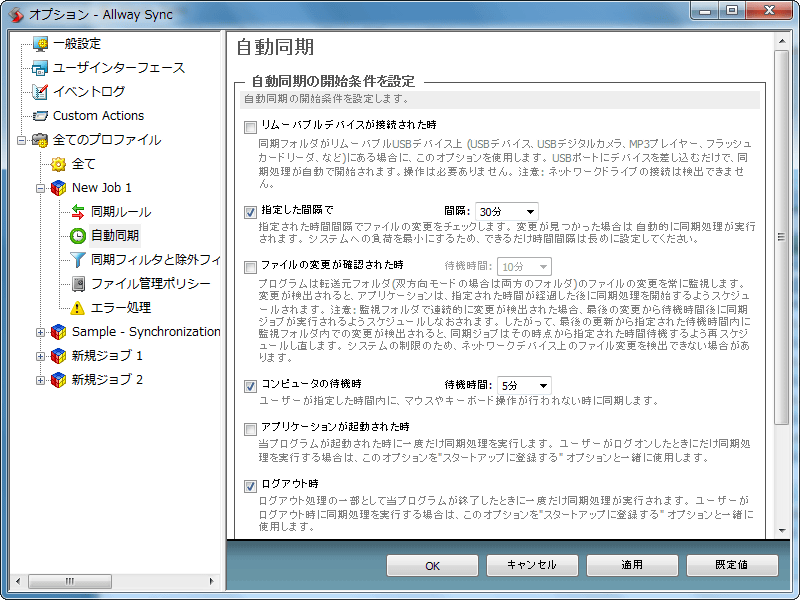Uncheck the 指定した間隔で checkbox
800x600 pixels.
(250, 212)
